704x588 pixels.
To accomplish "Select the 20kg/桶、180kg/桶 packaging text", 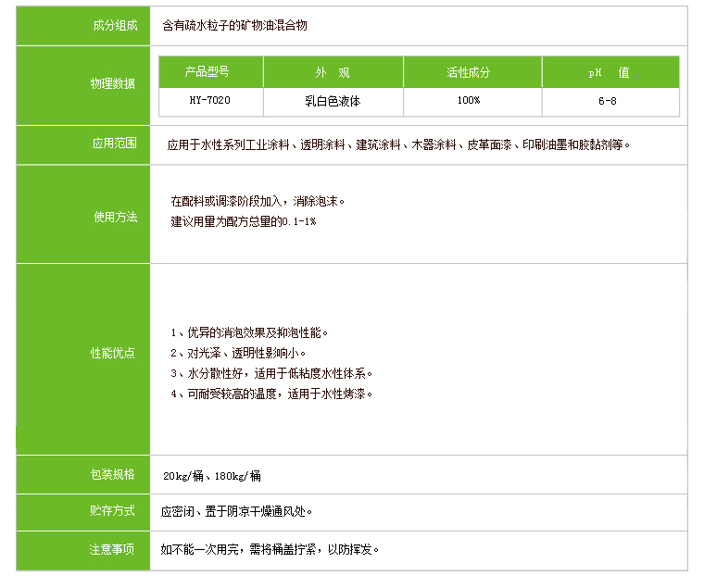I will pos(212,476).
